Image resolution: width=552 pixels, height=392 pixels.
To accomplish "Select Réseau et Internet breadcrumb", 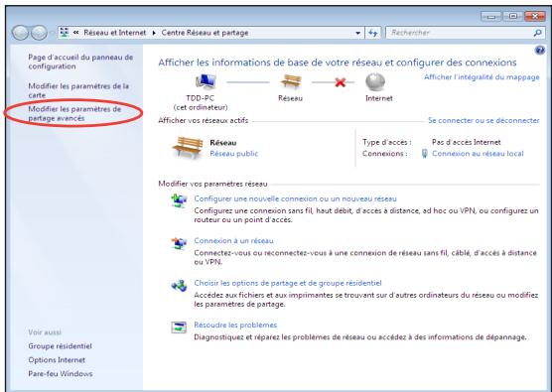I will click(115, 33).
